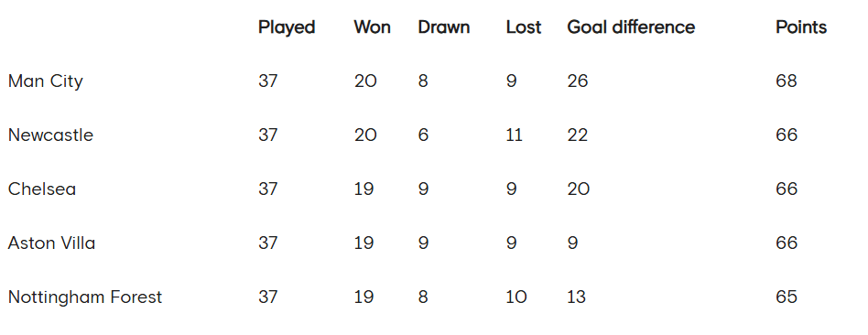Click the Lost column header
The width and height of the screenshot is (868, 335).
coord(523,27)
